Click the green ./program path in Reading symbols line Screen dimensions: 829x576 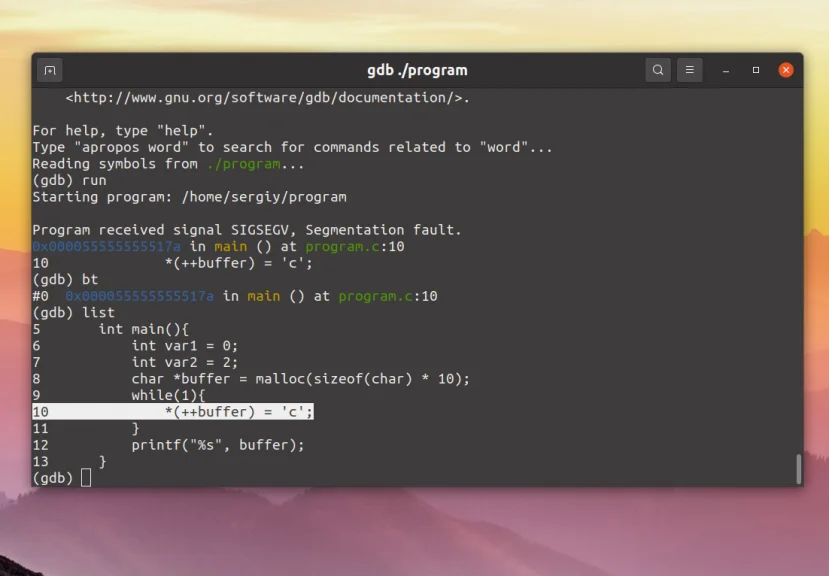click(244, 164)
